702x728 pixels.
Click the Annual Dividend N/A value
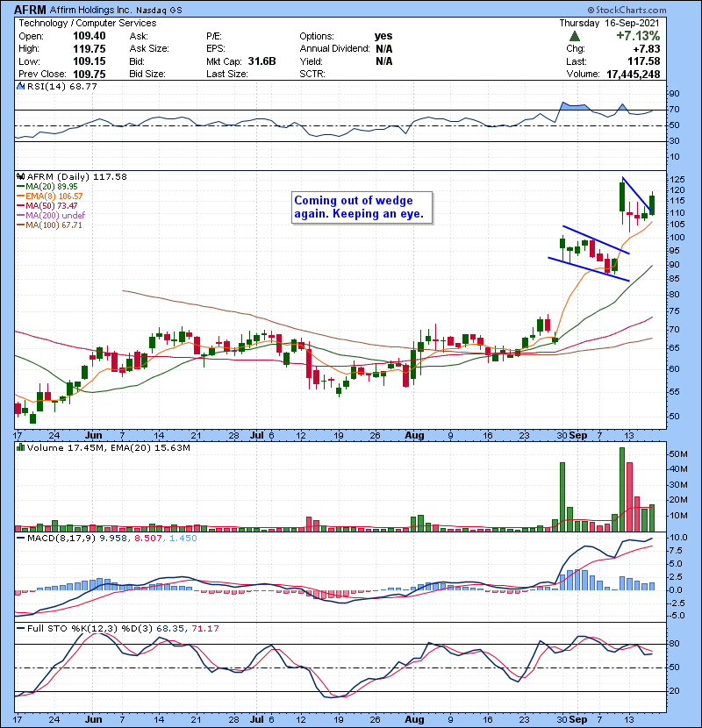point(383,49)
